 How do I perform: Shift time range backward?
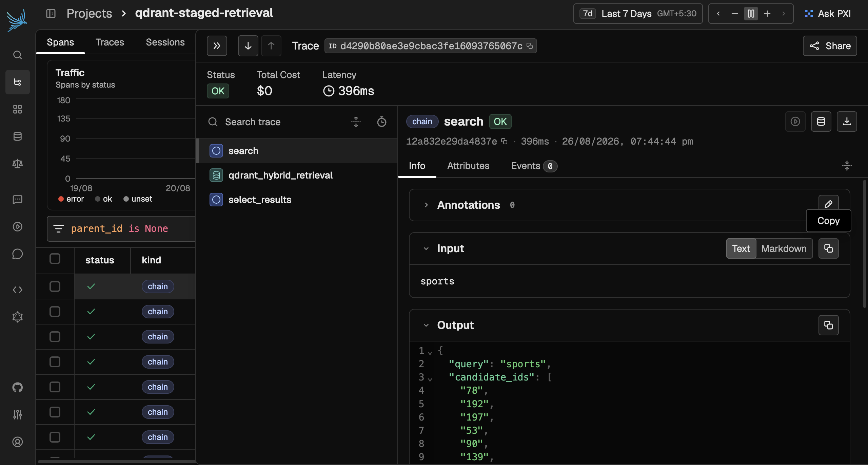pos(718,14)
